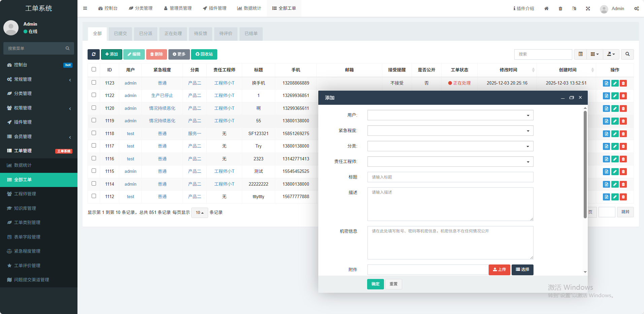
Task: Click the red 上传 upload button
Action: [499, 270]
